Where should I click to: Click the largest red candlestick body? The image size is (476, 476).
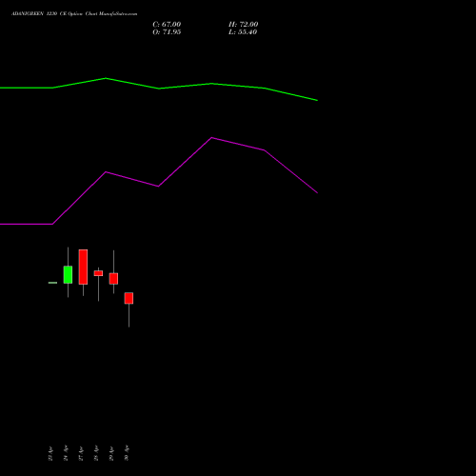tap(83, 267)
